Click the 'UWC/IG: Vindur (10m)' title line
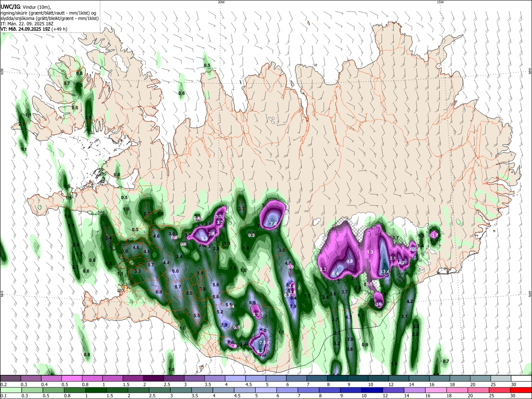 [x=26, y=7]
